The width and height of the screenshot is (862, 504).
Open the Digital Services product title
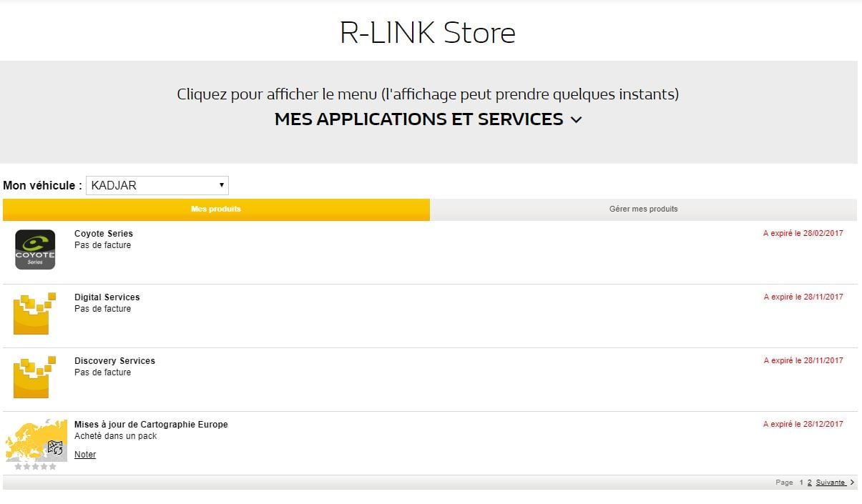coord(107,297)
